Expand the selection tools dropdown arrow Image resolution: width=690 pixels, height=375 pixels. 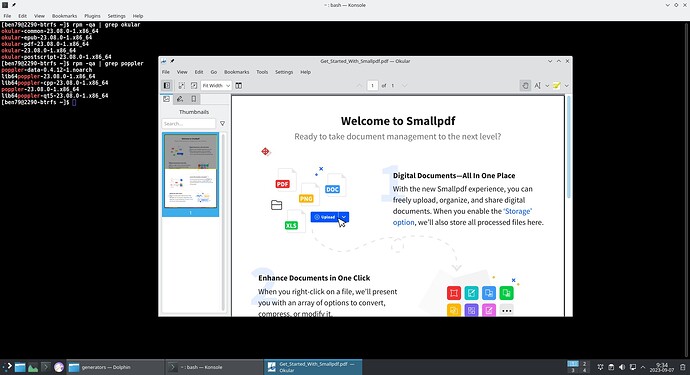pos(547,86)
